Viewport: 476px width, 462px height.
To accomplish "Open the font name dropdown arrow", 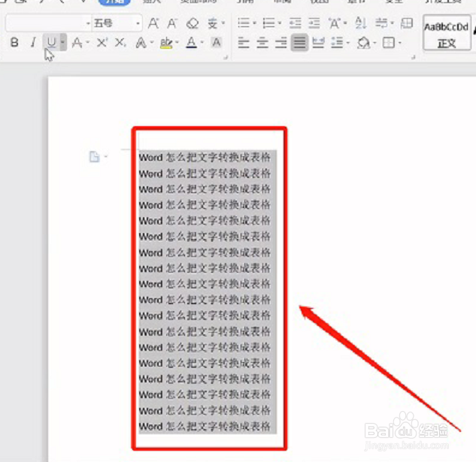I will [x=88, y=23].
